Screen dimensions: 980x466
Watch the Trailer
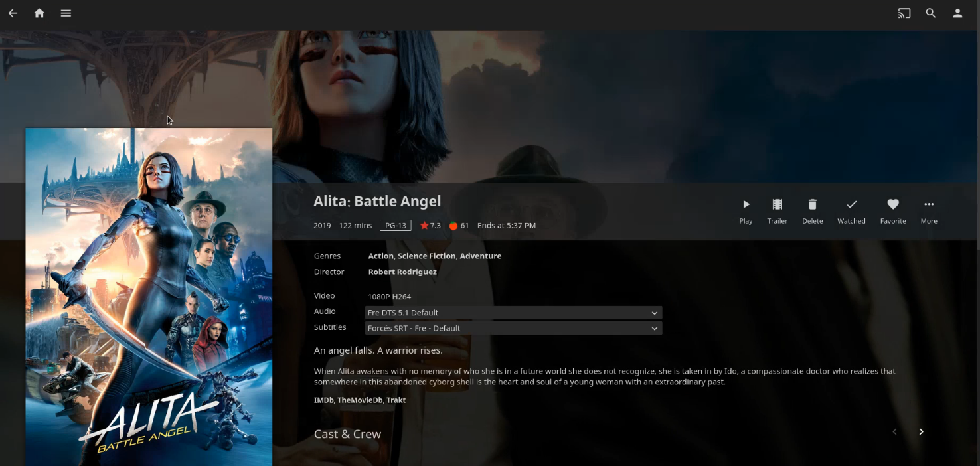777,211
